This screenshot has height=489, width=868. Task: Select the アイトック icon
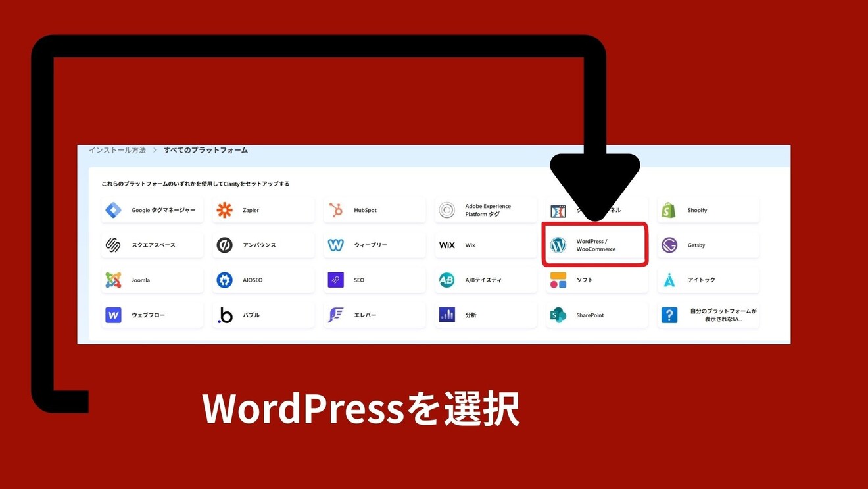(669, 280)
